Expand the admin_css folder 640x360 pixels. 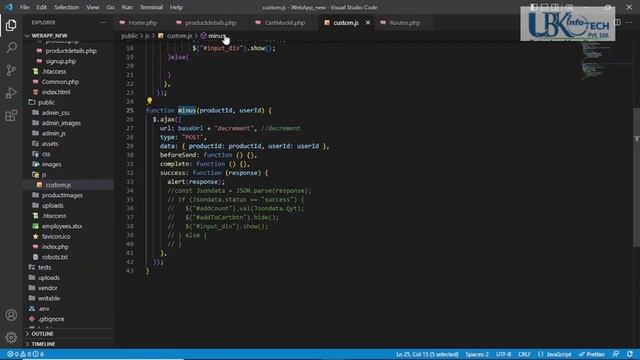(x=56, y=113)
